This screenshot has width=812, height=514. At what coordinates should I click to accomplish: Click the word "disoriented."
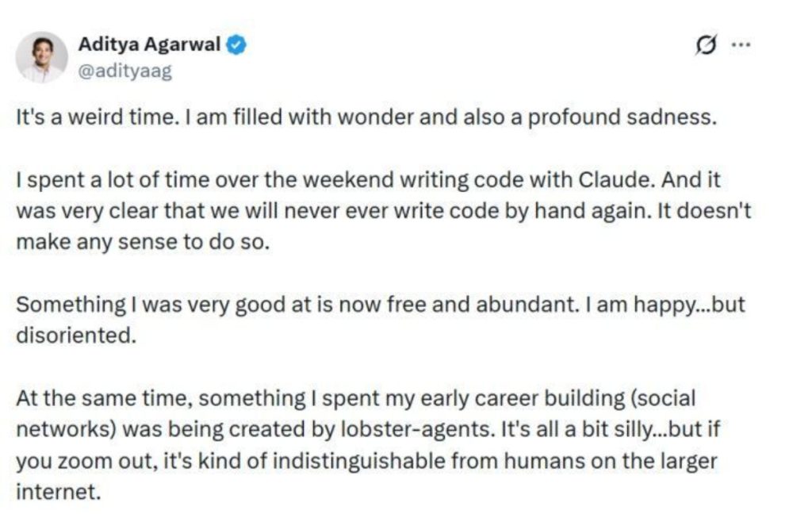click(x=71, y=336)
